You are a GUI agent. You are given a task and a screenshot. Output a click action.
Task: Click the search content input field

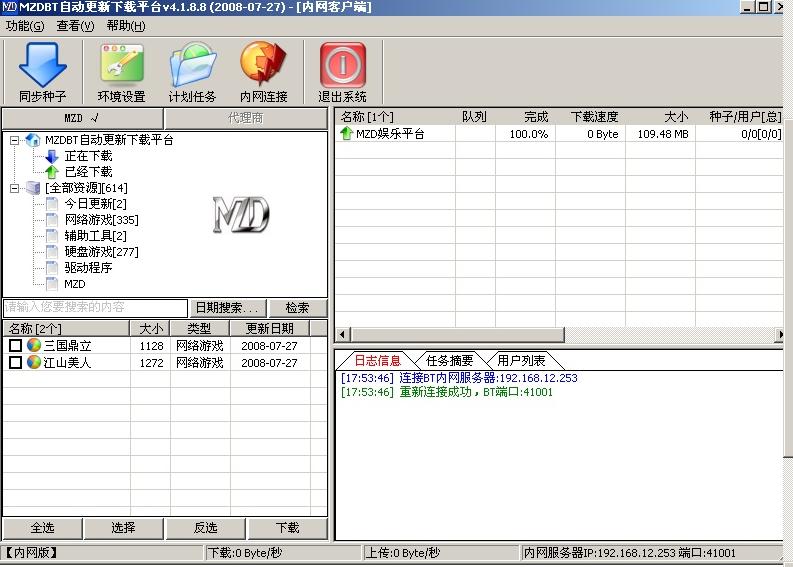tap(95, 308)
